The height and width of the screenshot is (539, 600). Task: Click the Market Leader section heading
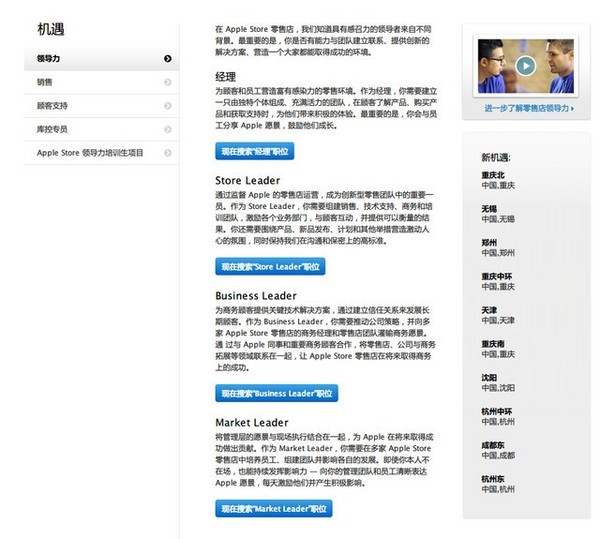(x=252, y=423)
